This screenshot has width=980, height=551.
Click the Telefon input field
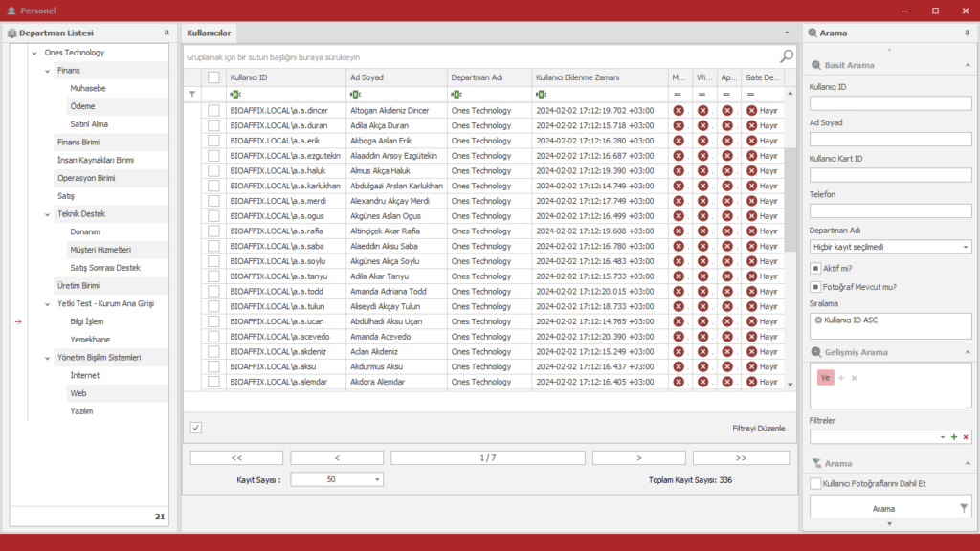[891, 211]
